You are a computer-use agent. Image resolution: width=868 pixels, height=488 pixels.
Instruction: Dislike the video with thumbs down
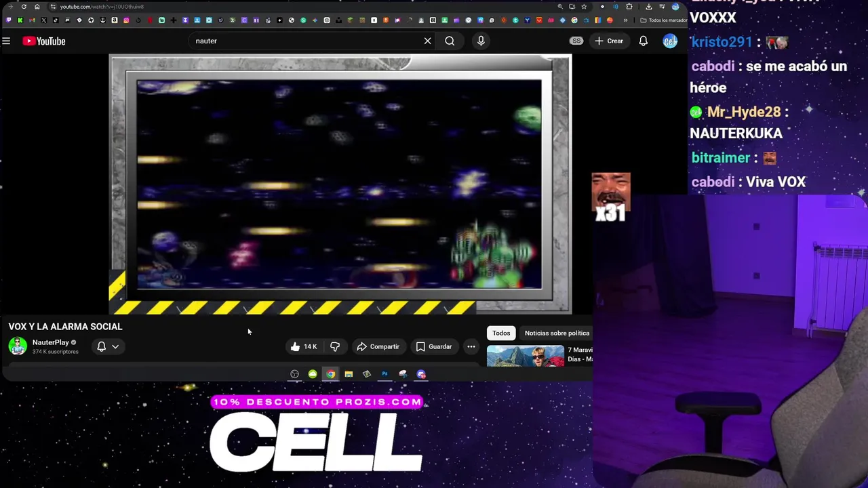(335, 346)
